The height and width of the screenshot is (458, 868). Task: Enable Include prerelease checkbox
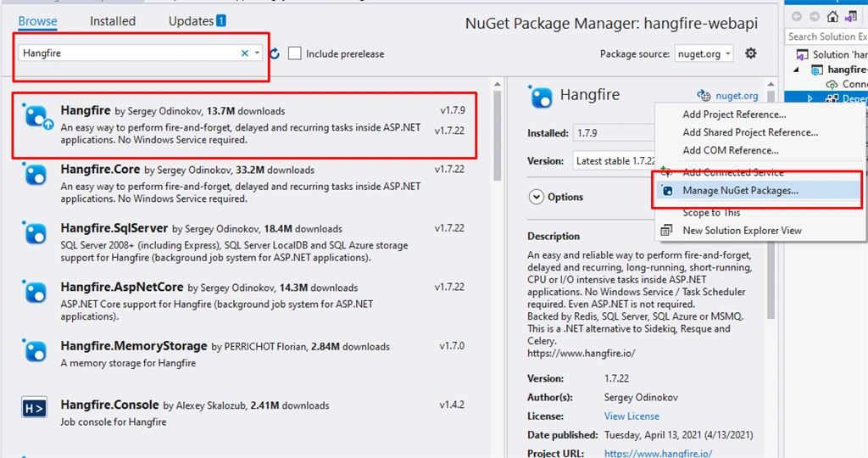[294, 53]
